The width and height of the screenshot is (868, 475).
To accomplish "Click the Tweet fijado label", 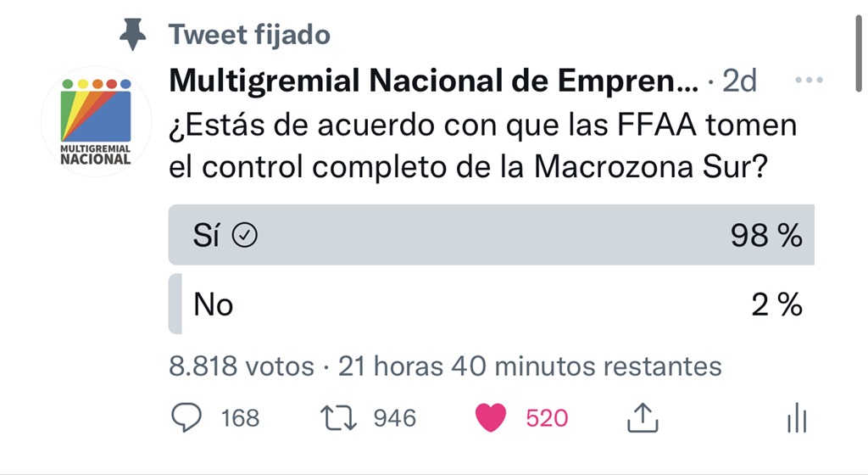I will tap(250, 34).
